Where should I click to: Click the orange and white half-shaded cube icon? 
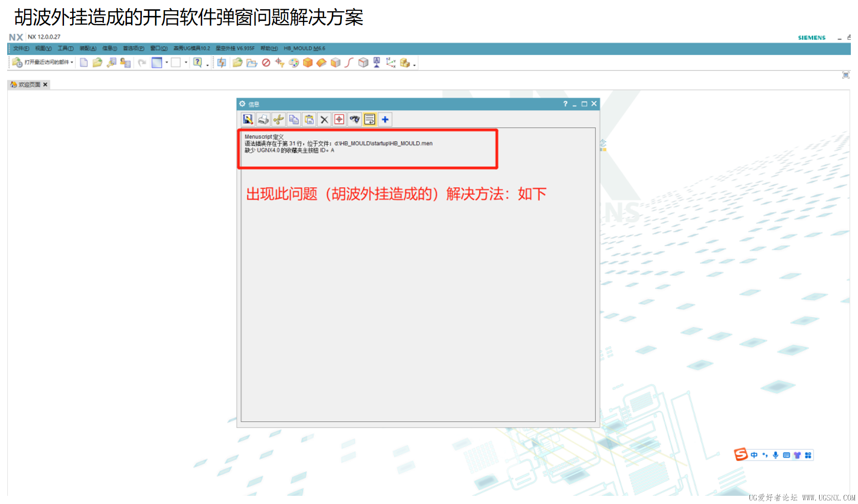click(335, 62)
